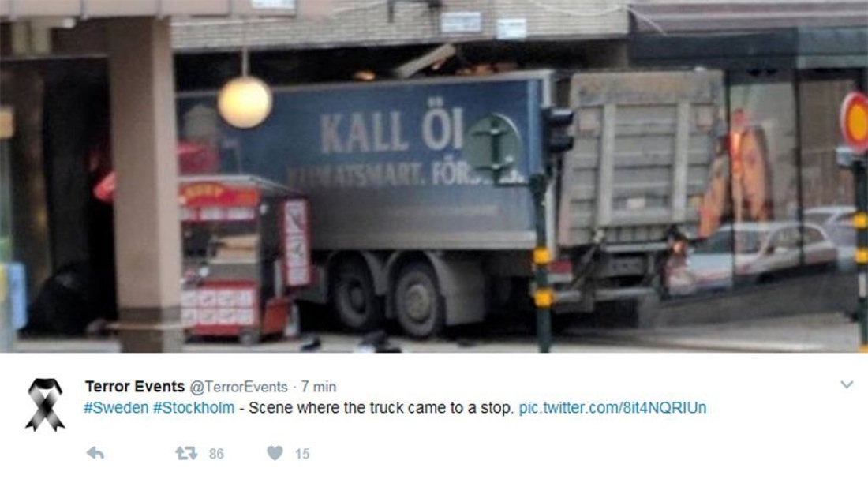Expand the tweet options chevron

847,384
